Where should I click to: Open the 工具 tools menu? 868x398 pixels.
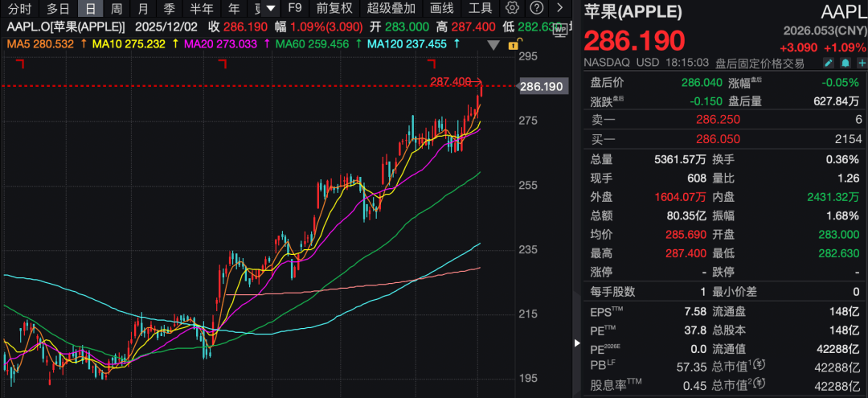point(480,8)
